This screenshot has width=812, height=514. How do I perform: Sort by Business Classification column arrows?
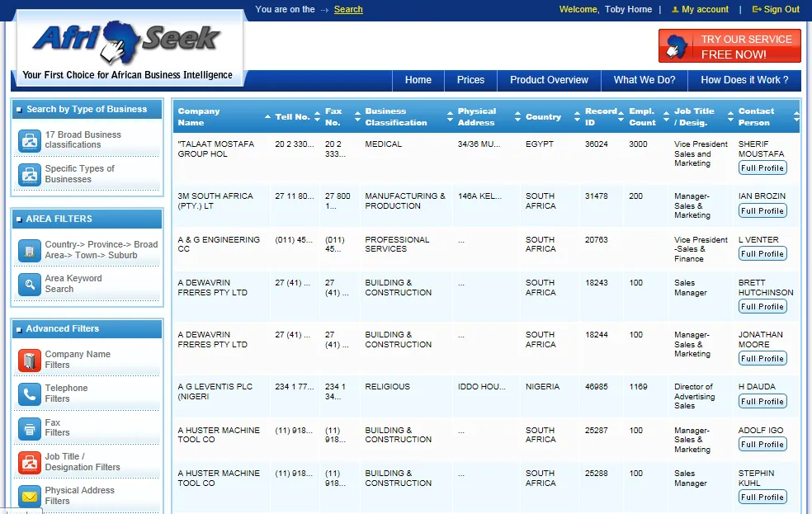point(450,117)
